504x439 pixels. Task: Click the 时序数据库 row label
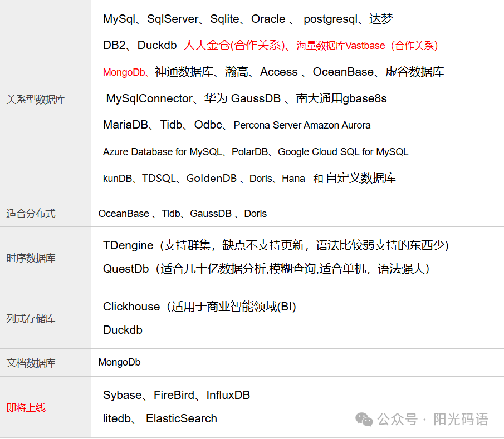coord(31,258)
